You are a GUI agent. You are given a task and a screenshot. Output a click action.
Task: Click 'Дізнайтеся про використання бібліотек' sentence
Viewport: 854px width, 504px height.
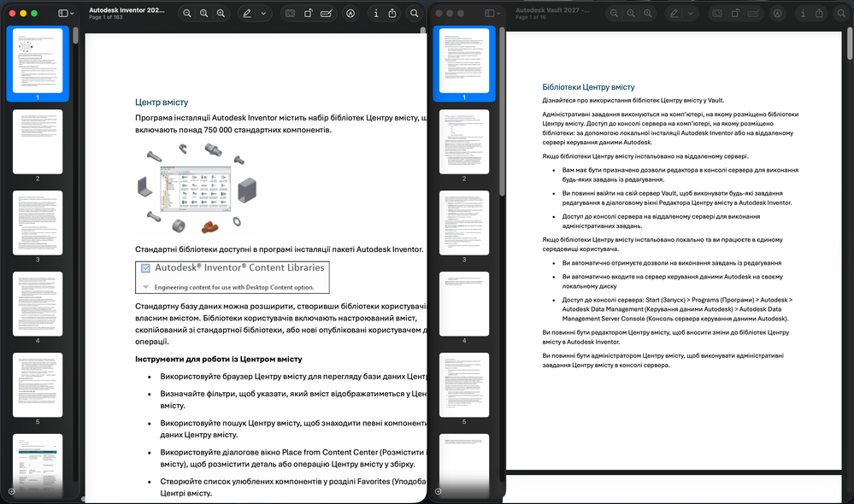click(633, 100)
